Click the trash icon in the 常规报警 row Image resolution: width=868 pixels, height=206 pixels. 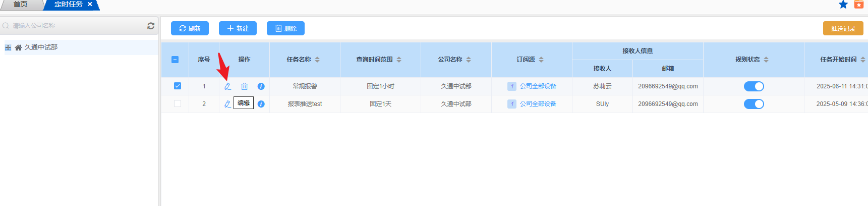[x=244, y=86]
